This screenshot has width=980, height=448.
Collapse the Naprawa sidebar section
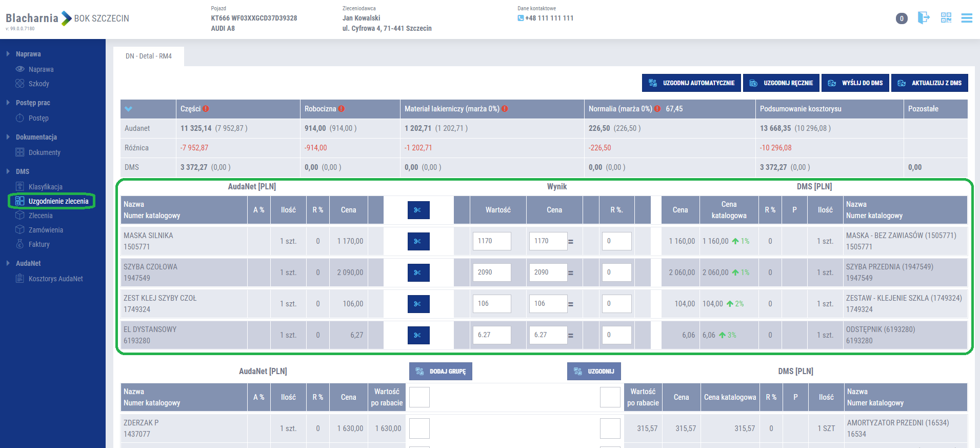click(x=8, y=54)
